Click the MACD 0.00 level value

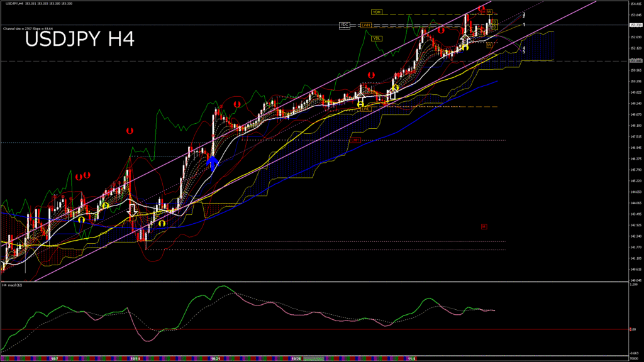tap(635, 329)
